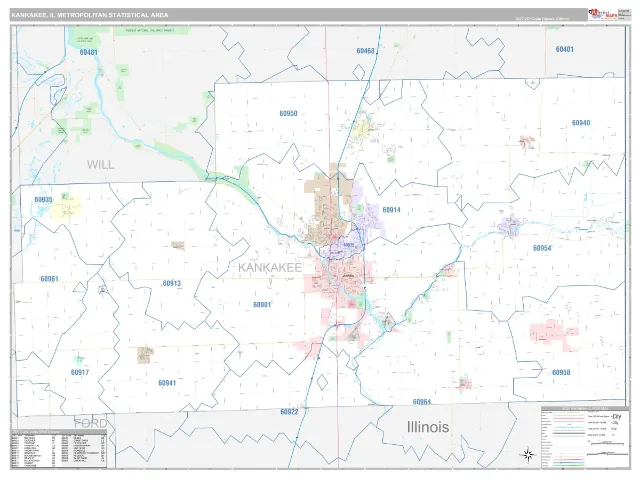Select ZIP code label 60941
This screenshot has width=640, height=480.
167,383
